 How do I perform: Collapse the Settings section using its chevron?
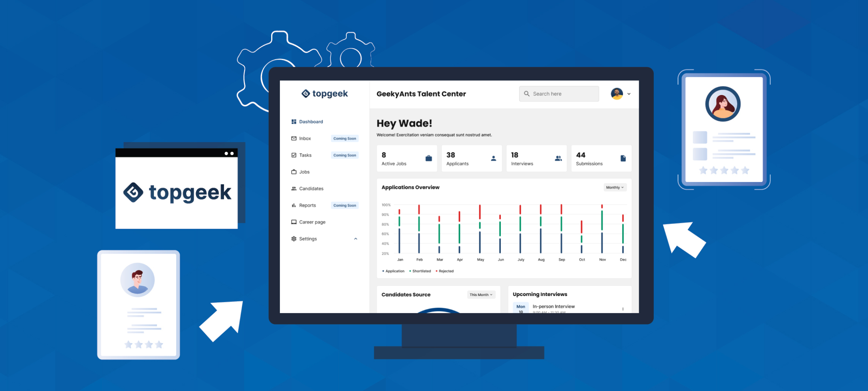355,239
